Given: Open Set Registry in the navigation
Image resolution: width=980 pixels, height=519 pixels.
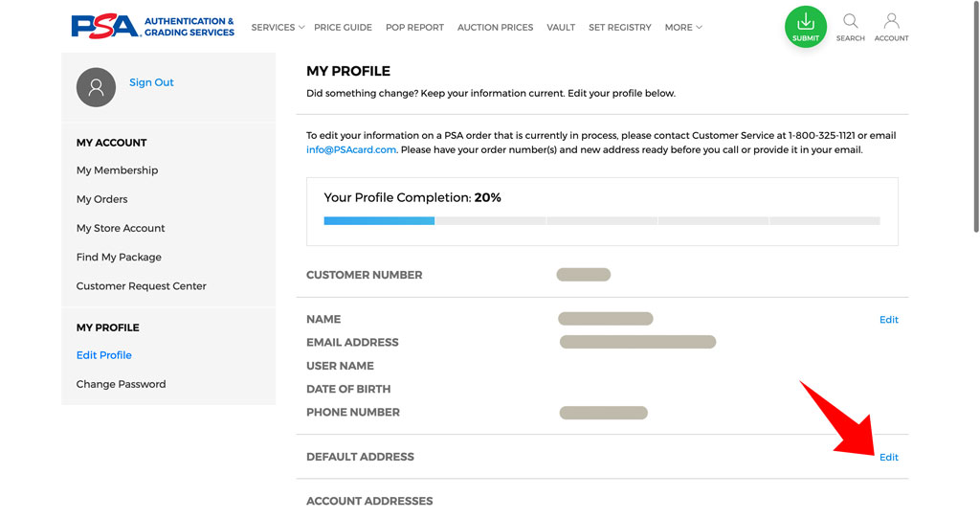Looking at the screenshot, I should [619, 28].
